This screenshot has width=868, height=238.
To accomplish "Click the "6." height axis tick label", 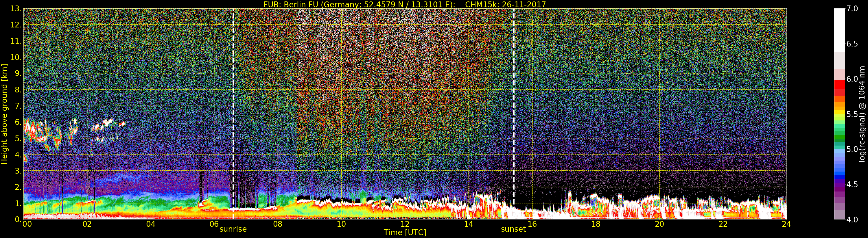I will click(x=18, y=122).
